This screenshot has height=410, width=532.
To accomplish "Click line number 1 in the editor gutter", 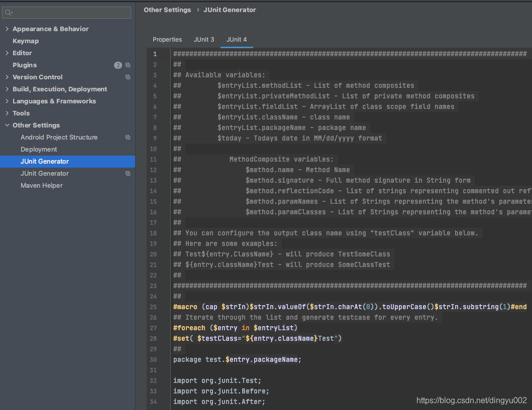I will click(x=155, y=54).
